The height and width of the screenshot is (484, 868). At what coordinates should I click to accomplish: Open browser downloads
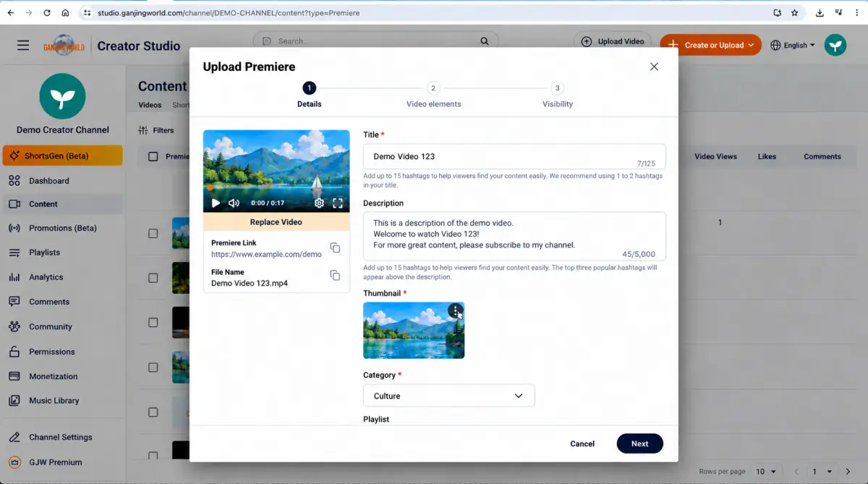tap(820, 13)
